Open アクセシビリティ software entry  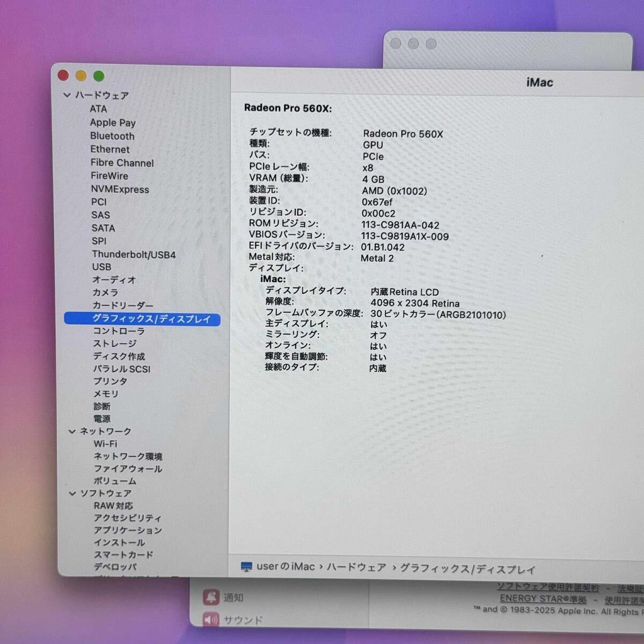128,518
